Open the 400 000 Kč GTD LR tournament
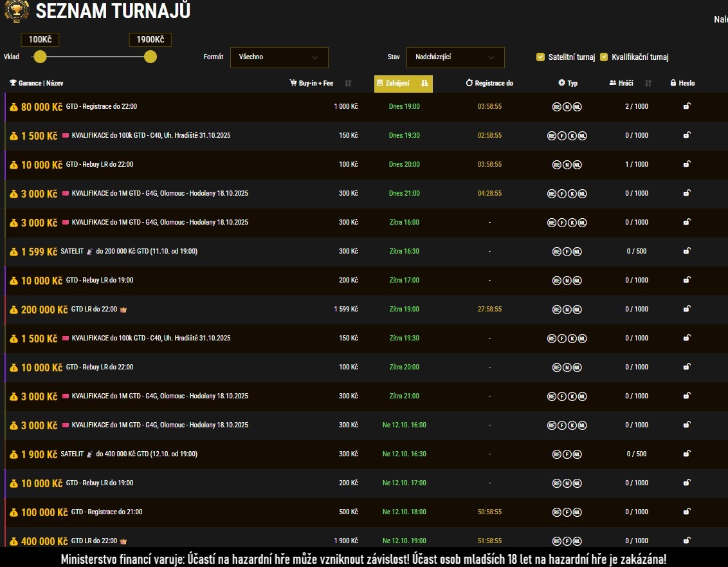 click(94, 541)
